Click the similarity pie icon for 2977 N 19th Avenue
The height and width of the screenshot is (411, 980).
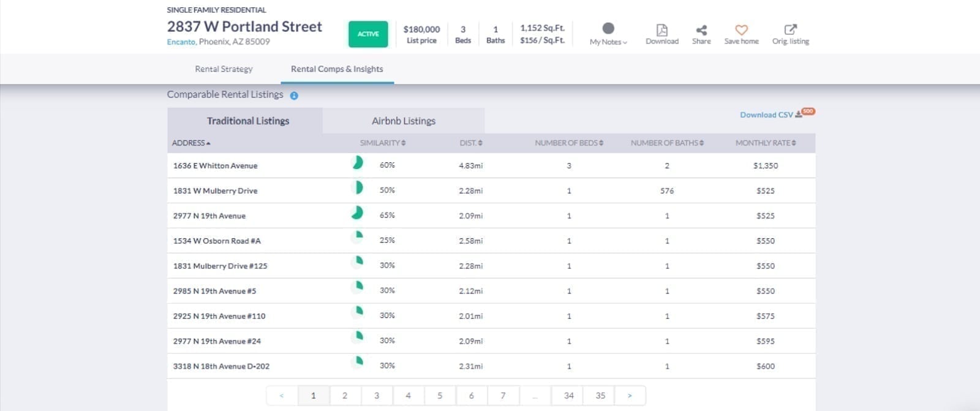tap(356, 213)
